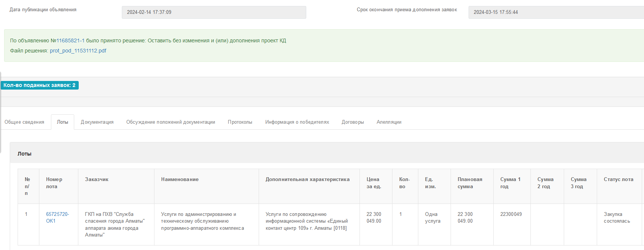Click the Статус лота column header
Viewport: 644px width, 250px height.
(618, 180)
